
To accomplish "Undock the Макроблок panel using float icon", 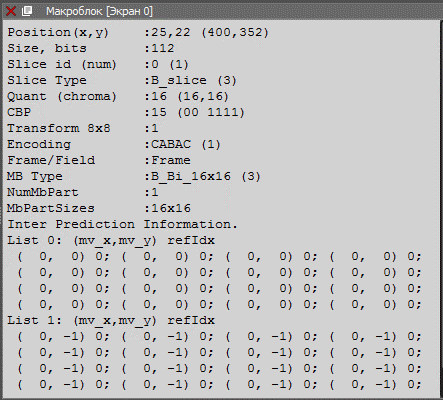I will tap(27, 11).
